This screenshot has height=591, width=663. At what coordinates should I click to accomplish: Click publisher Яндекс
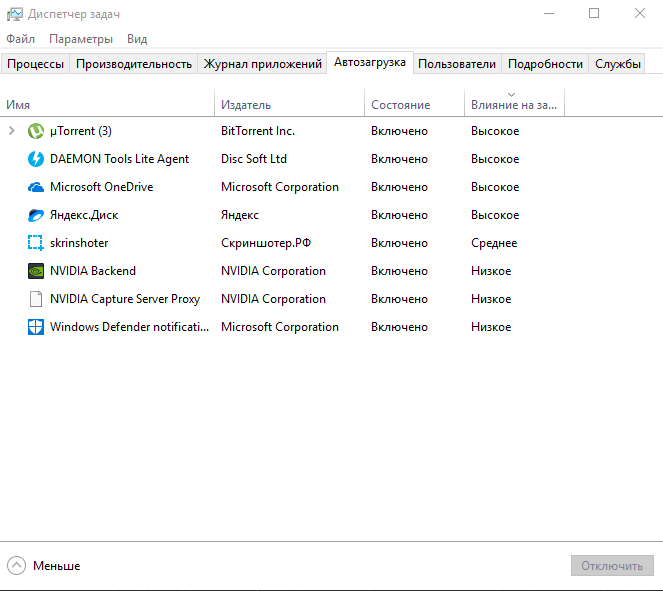(x=240, y=215)
